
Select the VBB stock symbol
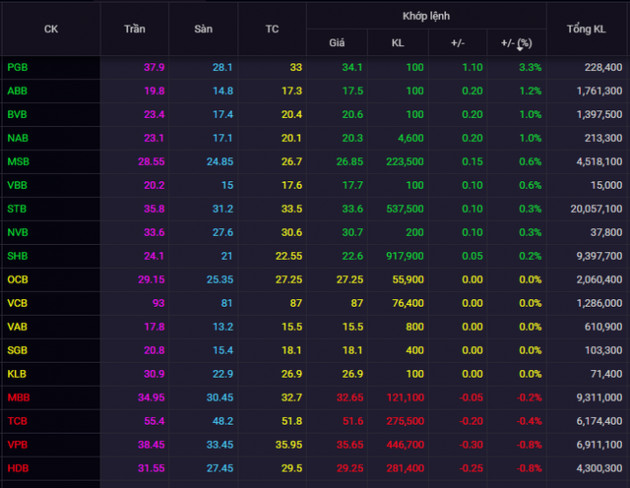[17, 185]
